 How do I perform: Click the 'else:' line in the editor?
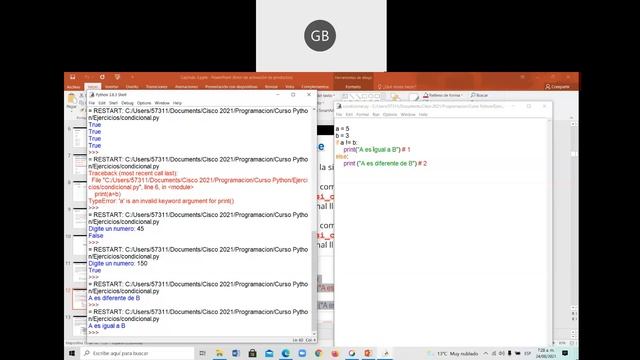(342, 156)
